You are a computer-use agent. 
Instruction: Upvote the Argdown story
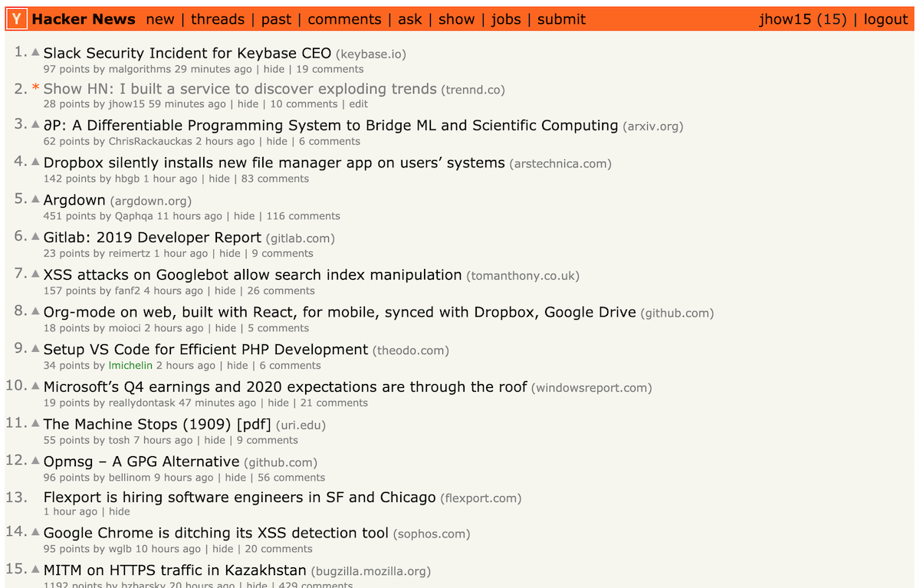point(35,199)
